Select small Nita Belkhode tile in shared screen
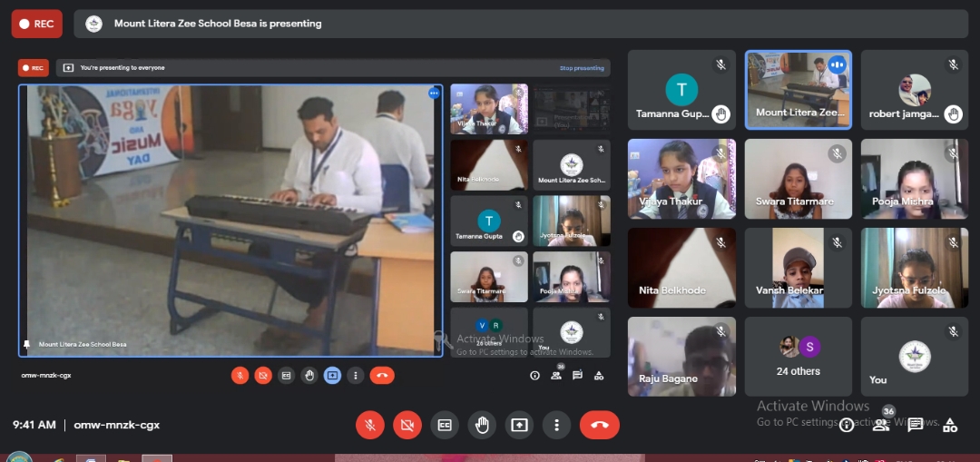This screenshot has height=462, width=980. click(x=489, y=165)
